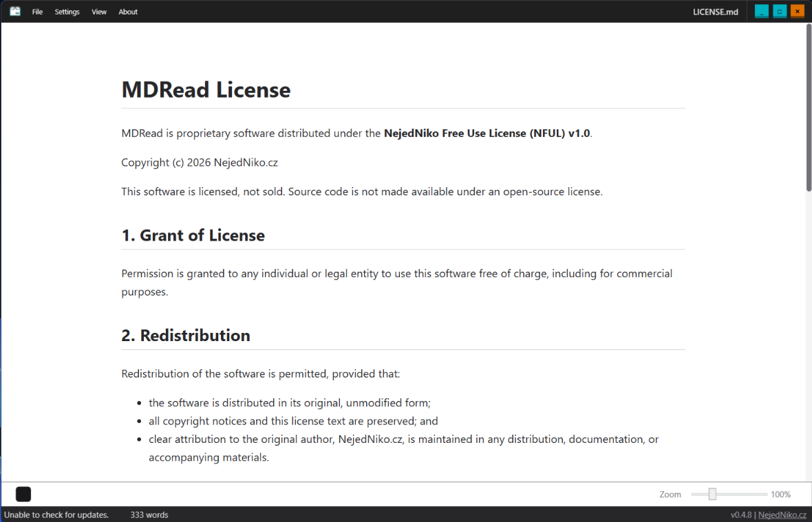Click the 'Permission is granted to any individual' paragraph

click(x=396, y=283)
